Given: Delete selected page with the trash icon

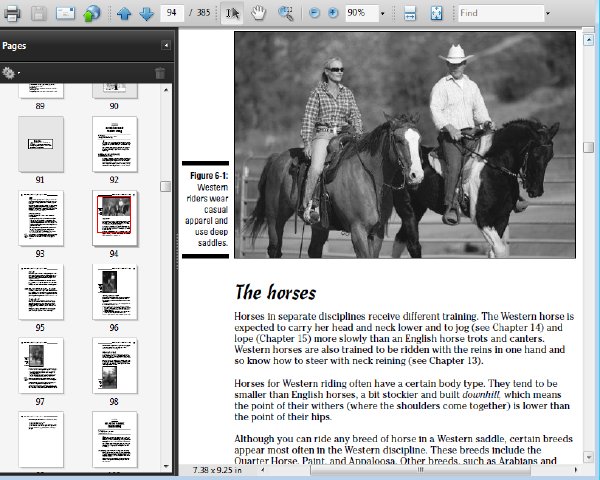Looking at the screenshot, I should [160, 73].
